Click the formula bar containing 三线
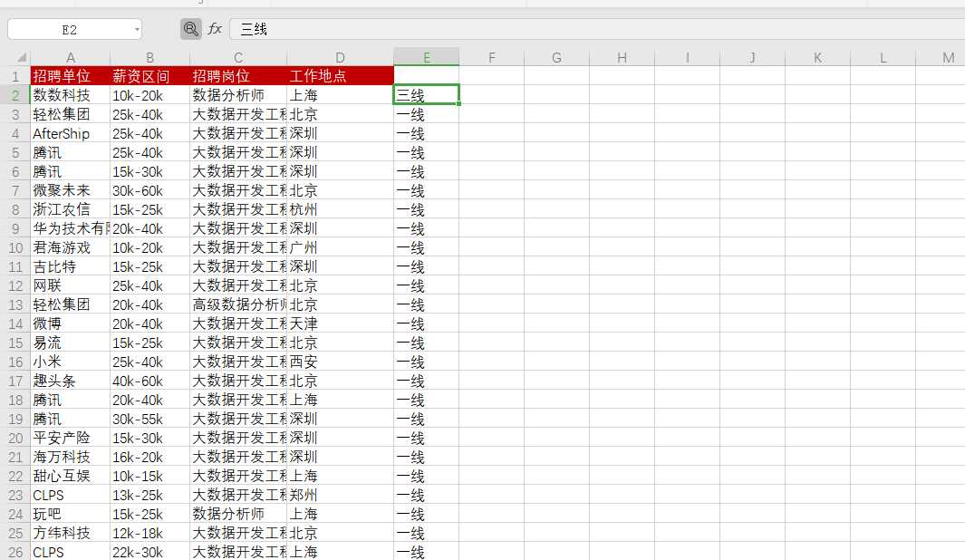 coord(597,29)
